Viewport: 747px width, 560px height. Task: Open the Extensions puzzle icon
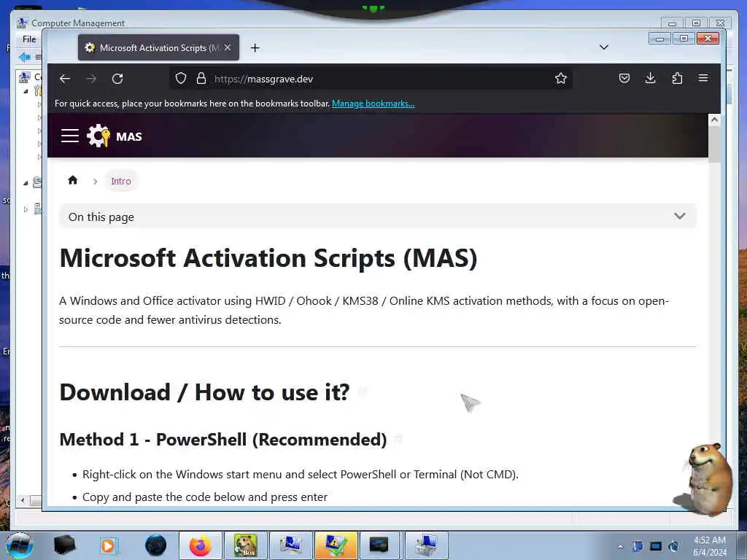pyautogui.click(x=677, y=78)
